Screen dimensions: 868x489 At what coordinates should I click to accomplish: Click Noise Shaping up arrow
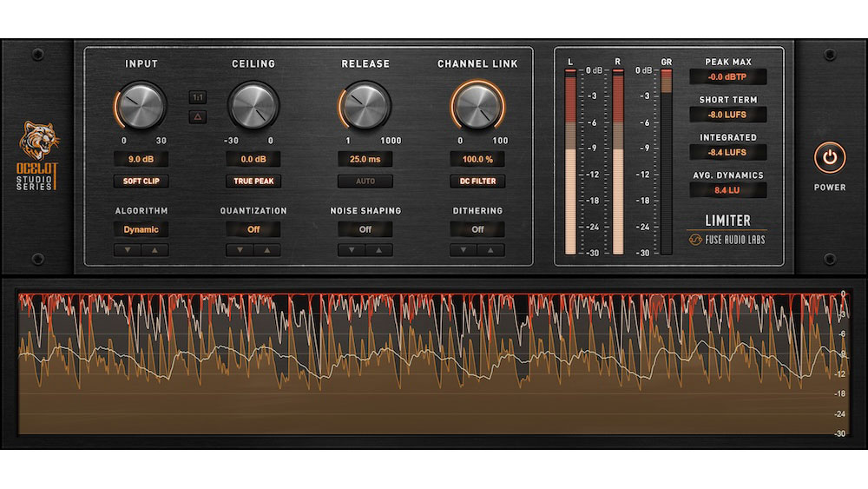[x=379, y=250]
